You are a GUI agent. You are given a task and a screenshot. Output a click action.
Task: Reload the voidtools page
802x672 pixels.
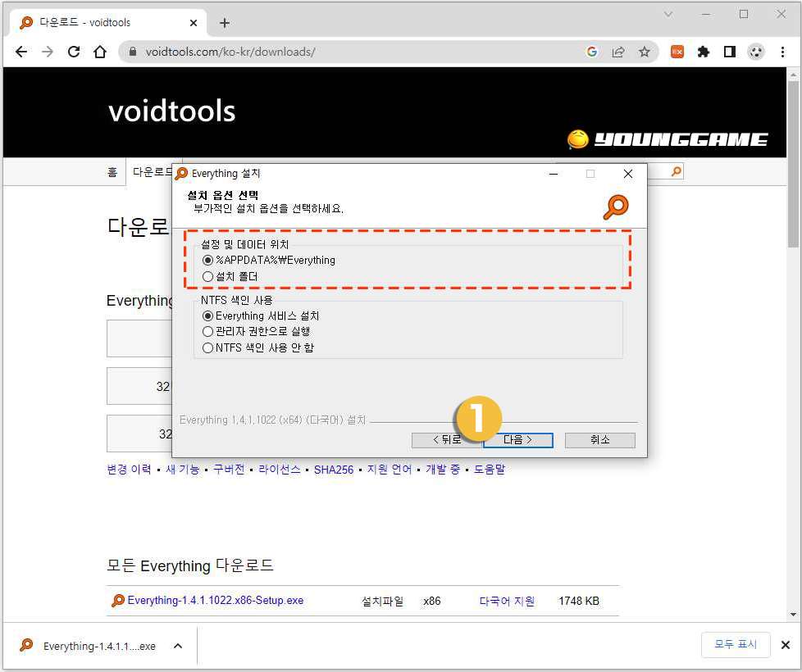pos(74,52)
